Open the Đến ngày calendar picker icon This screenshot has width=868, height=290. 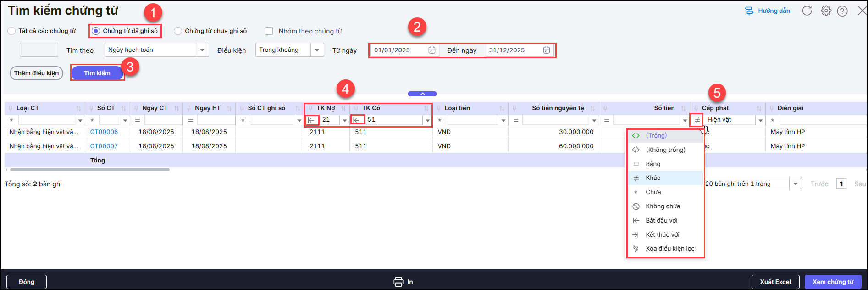click(546, 50)
